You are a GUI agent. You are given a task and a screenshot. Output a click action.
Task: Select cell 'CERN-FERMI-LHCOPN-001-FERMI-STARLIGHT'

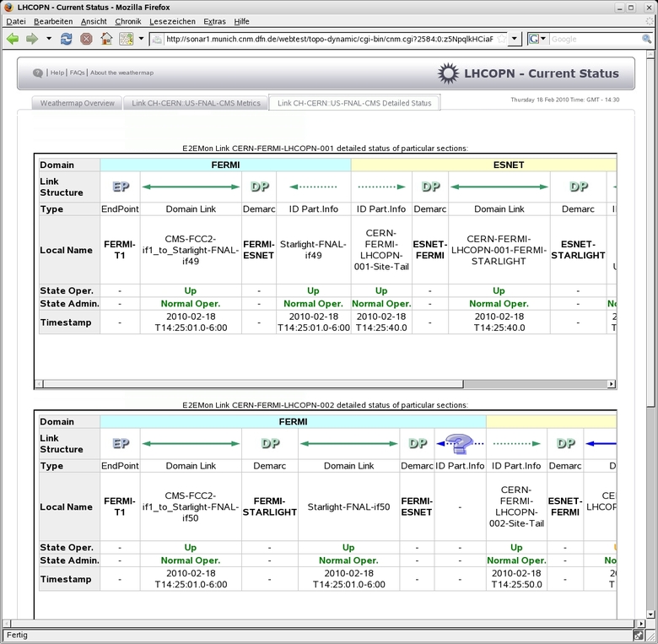pos(499,250)
